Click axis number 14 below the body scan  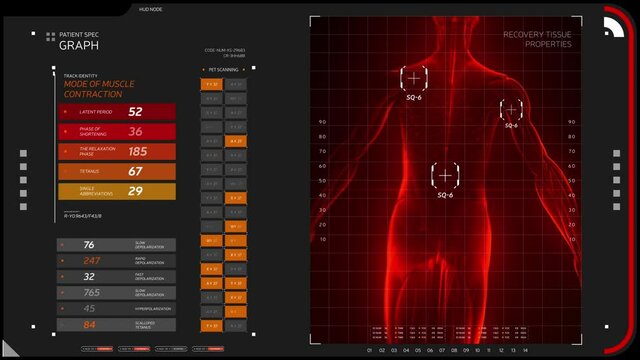pyautogui.click(x=525, y=350)
